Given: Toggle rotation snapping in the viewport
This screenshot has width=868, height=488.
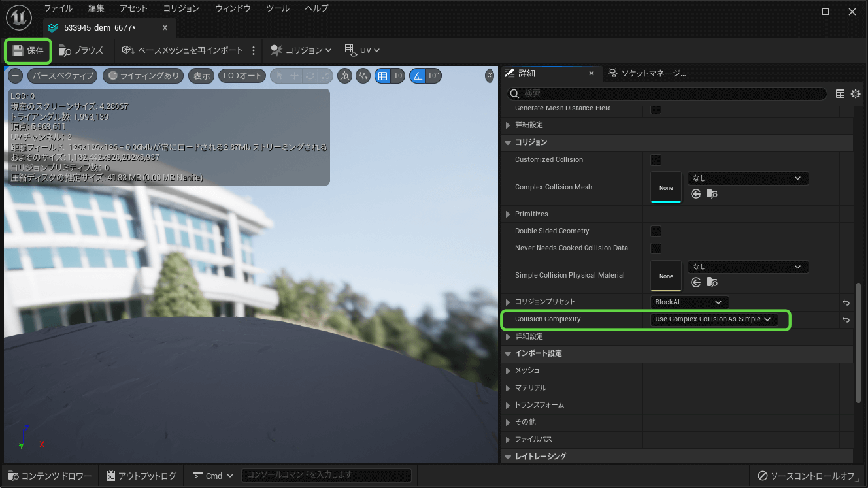Looking at the screenshot, I should click(x=417, y=76).
